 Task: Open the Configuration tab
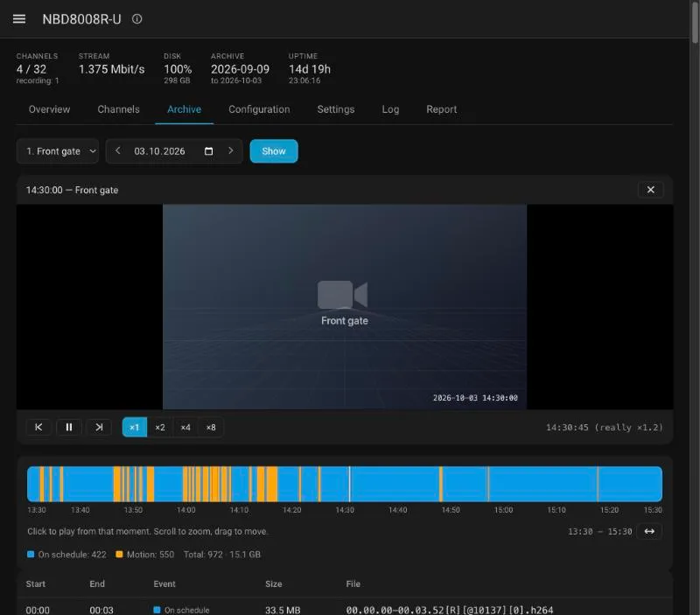pos(259,109)
